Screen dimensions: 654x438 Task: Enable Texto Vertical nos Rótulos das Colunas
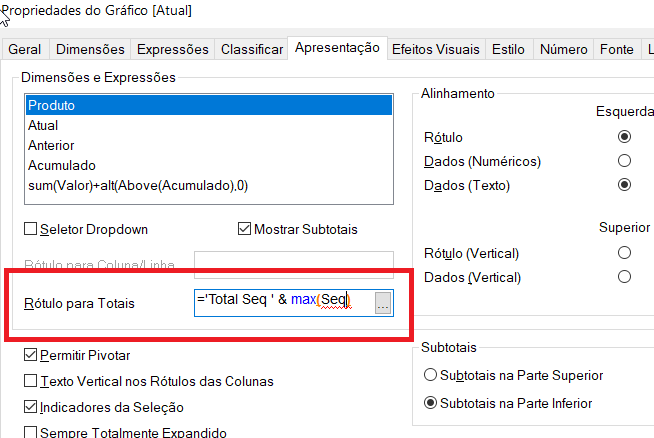(x=30, y=381)
